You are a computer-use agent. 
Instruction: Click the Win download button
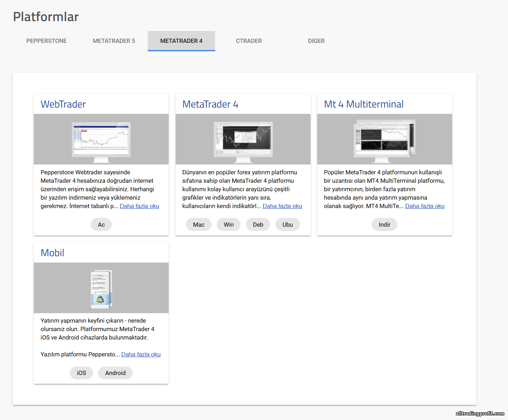(x=229, y=225)
